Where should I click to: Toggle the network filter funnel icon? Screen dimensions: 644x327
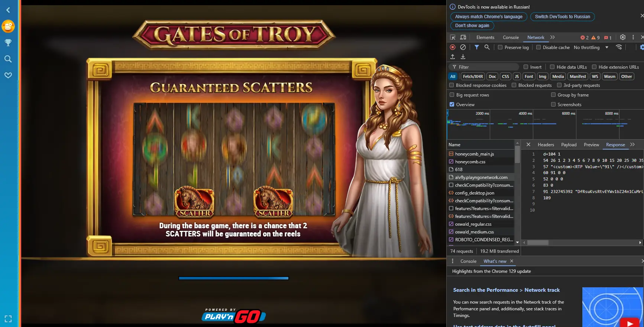click(x=477, y=47)
